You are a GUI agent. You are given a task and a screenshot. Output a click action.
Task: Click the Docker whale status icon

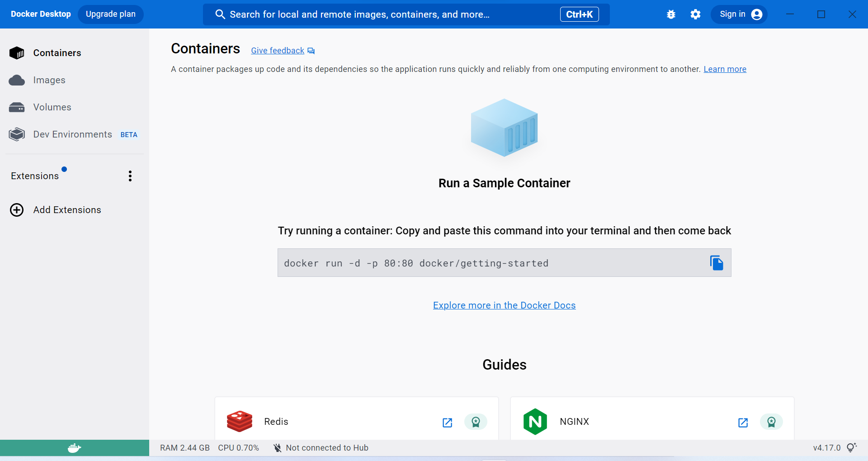pyautogui.click(x=75, y=448)
